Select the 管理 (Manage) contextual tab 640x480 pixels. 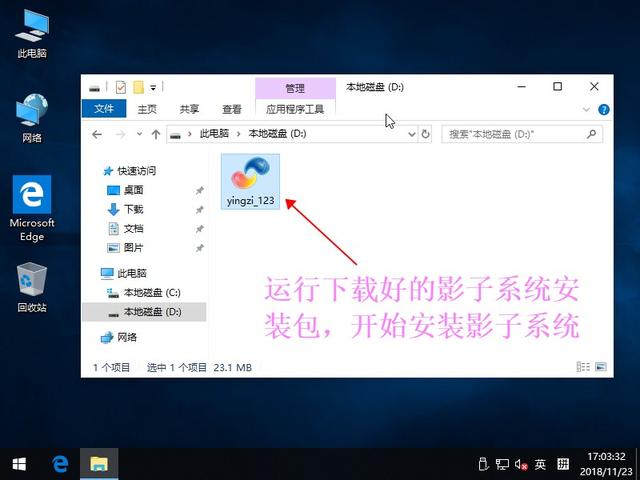[295, 88]
